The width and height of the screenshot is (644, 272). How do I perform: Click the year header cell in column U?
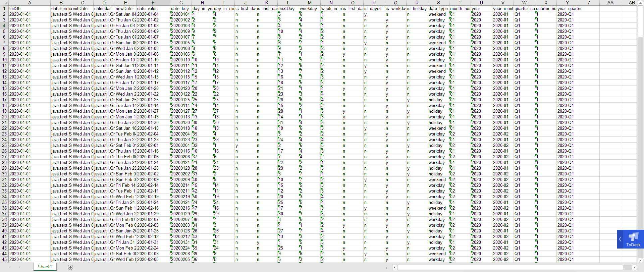(x=481, y=8)
